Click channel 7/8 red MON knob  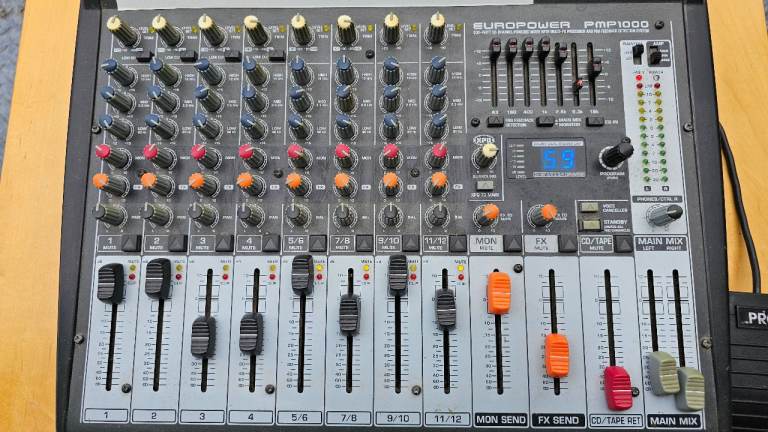346,156
